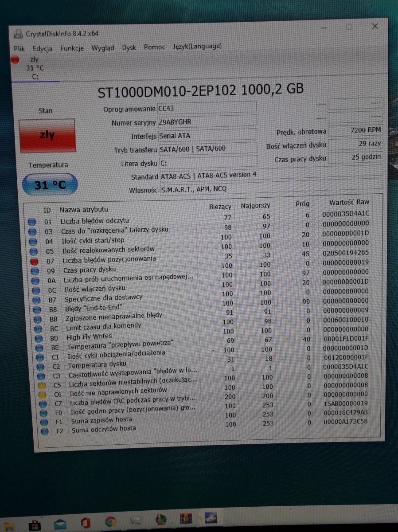Click the 'Najgorszy' column header

255,206
